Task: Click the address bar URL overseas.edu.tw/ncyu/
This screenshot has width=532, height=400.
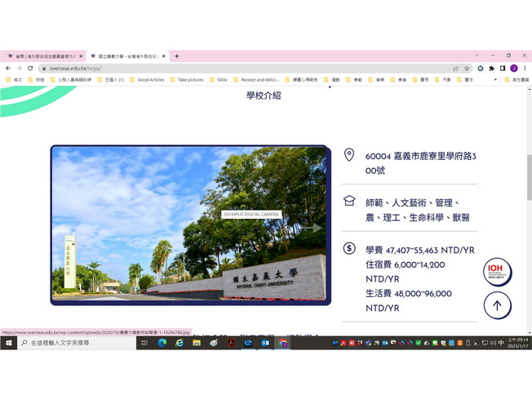Action: click(75, 69)
